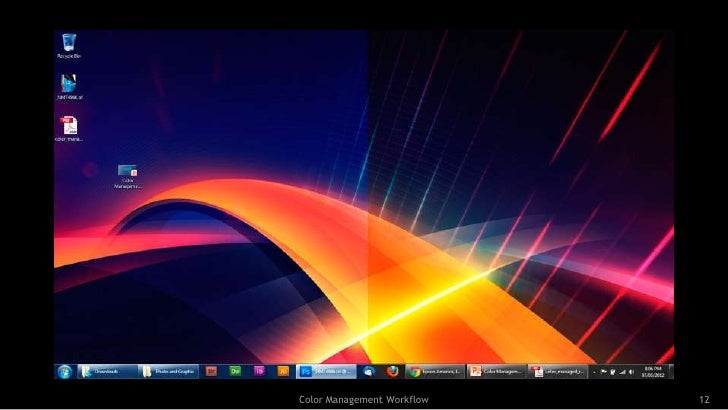The height and width of the screenshot is (410, 728).
Task: Switch to the Chrome browser taskbar window
Action: 435,371
